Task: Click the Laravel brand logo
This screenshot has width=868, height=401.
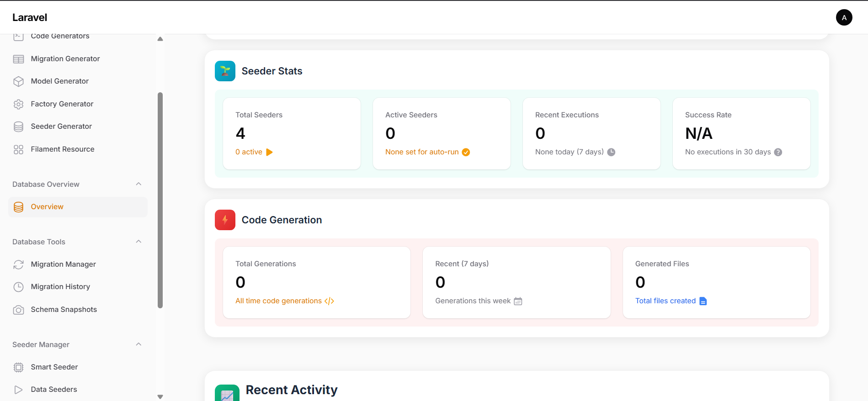Action: pyautogui.click(x=30, y=17)
